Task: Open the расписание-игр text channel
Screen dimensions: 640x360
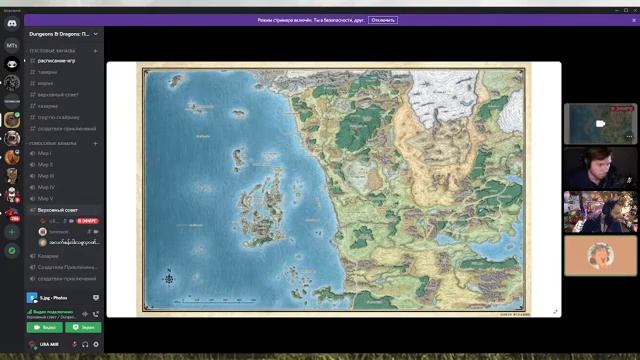Action: (x=64, y=61)
